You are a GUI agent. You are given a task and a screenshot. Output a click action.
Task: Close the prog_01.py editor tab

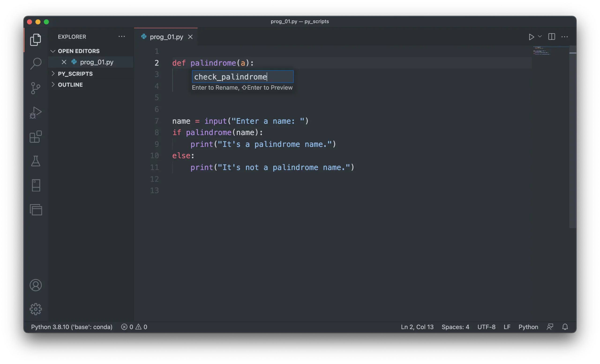click(x=190, y=37)
